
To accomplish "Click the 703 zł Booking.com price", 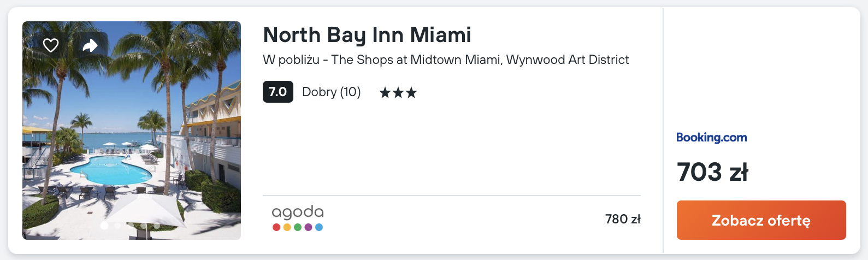I will 712,172.
